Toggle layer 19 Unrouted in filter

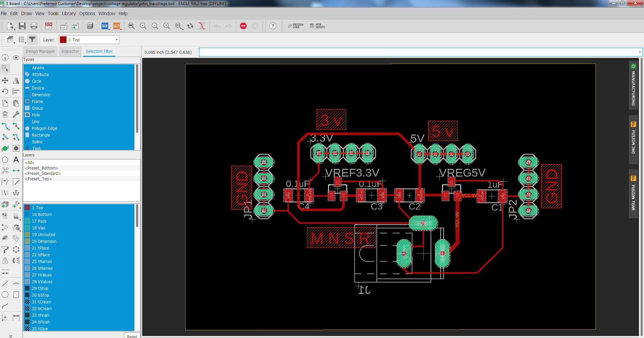pos(79,234)
